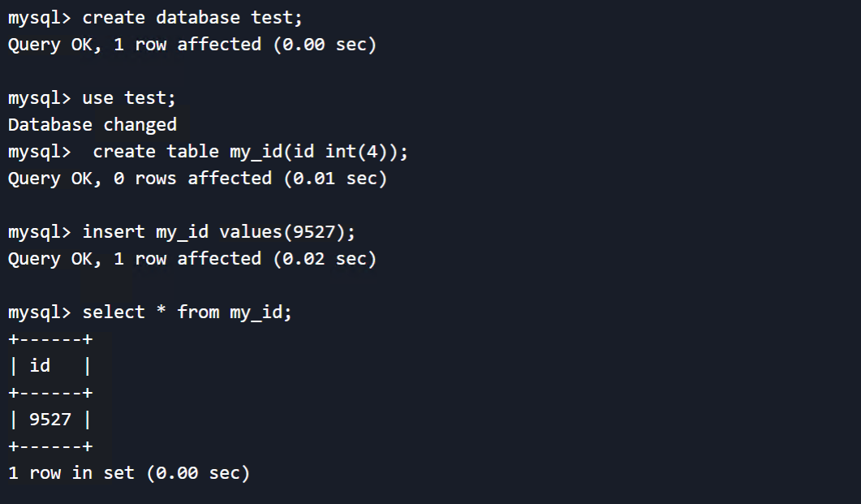This screenshot has width=861, height=504.
Task: Click the 9527 value in result table
Action: tap(50, 420)
